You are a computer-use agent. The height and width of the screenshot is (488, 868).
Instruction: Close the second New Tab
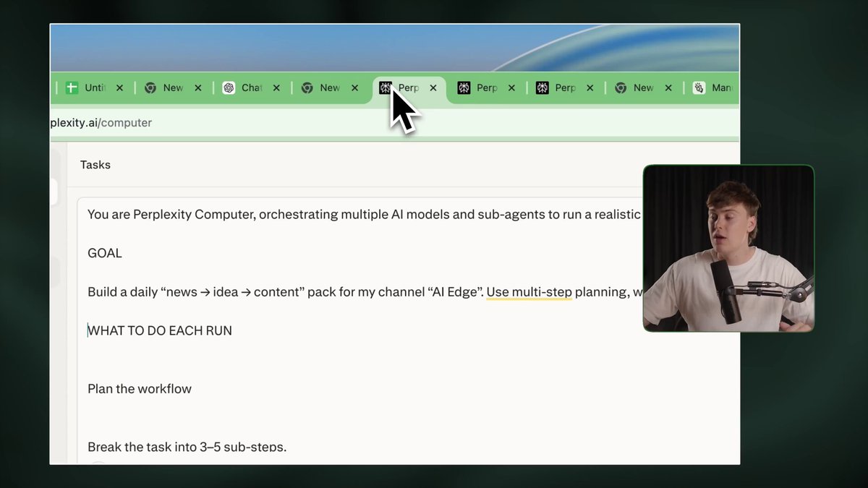click(x=354, y=87)
